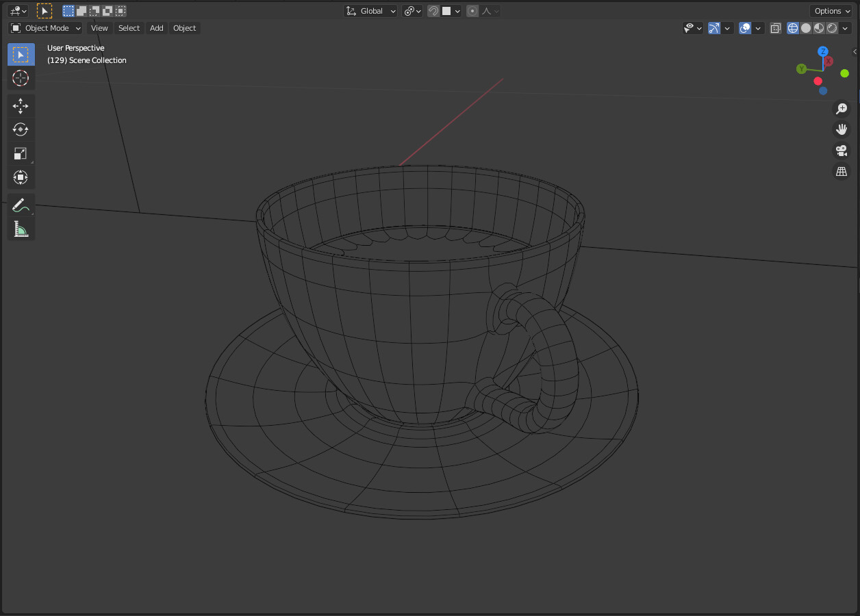Viewport: 860px width, 616px height.
Task: Pick the Annotate tool
Action: (21, 204)
